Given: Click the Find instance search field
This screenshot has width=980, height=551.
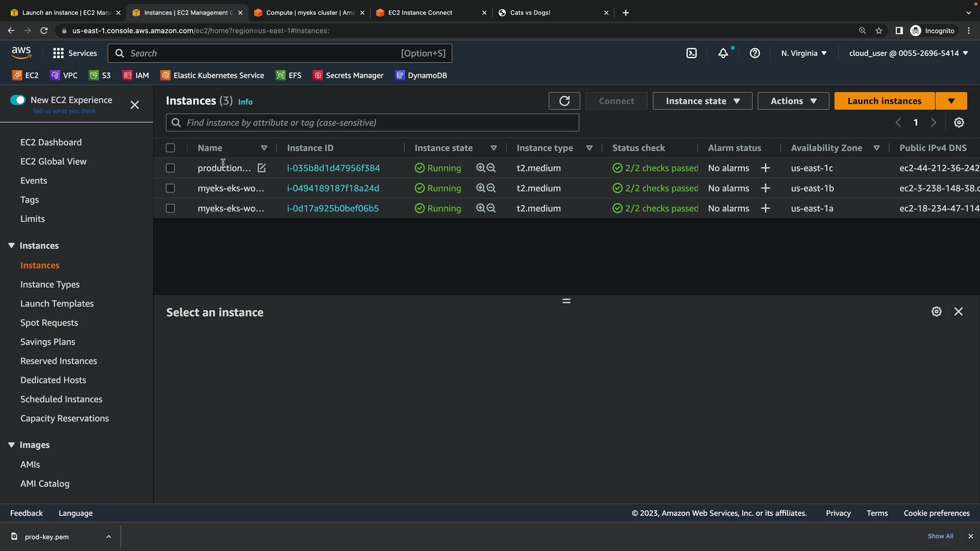Looking at the screenshot, I should [373, 122].
